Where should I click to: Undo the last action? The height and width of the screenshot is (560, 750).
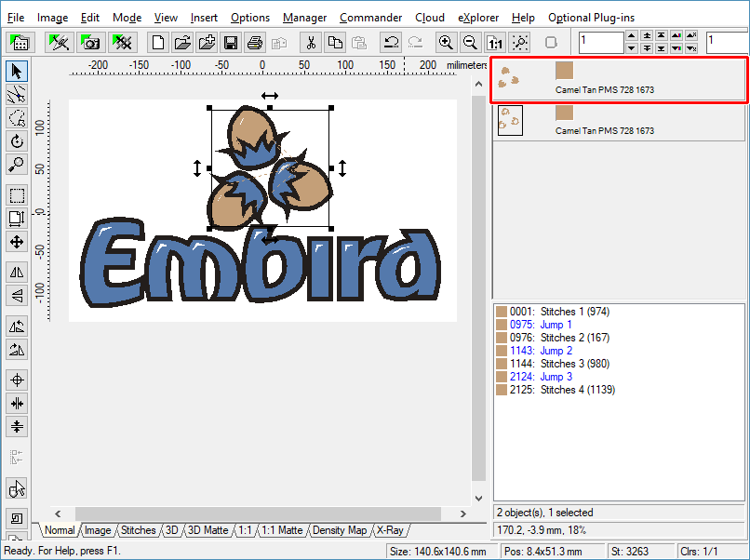coord(392,43)
